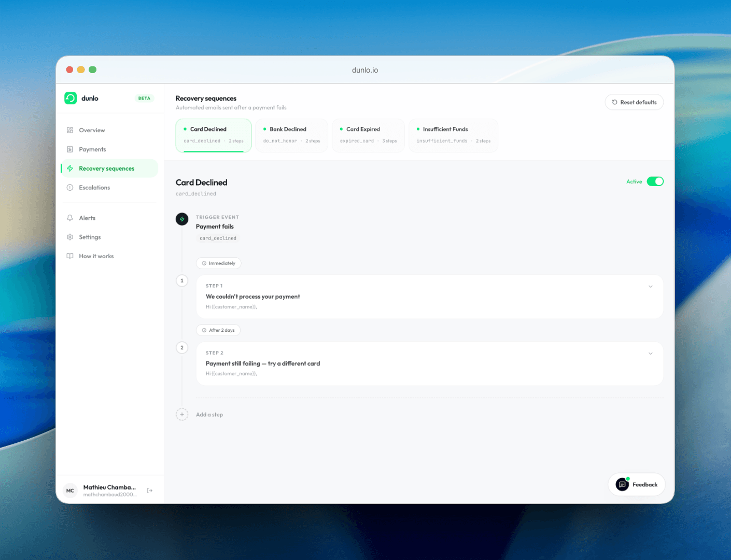Click the Escalations clock icon
The width and height of the screenshot is (731, 560).
(x=70, y=188)
